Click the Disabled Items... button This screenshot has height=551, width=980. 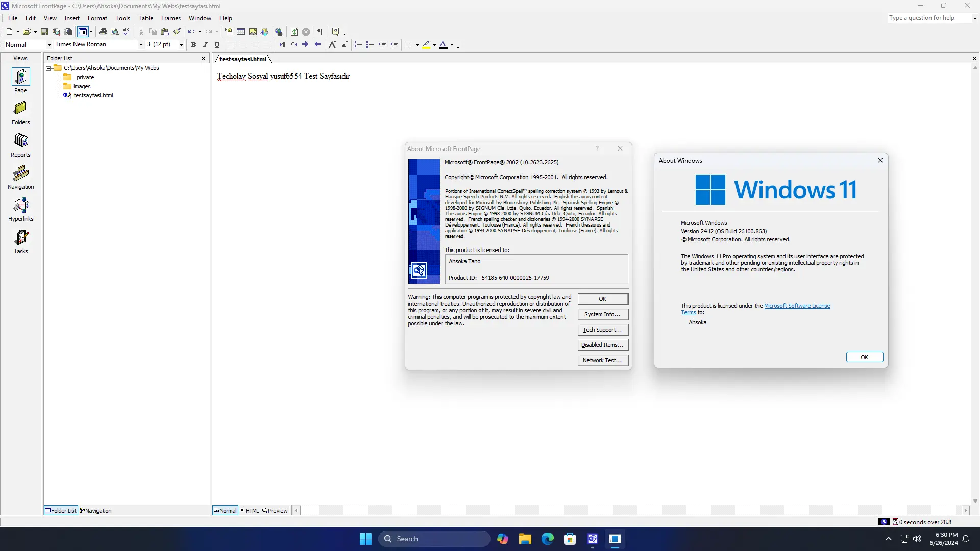click(603, 345)
